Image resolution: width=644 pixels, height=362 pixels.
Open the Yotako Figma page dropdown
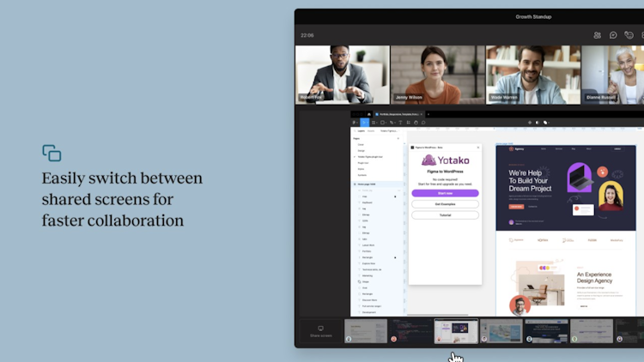tap(389, 131)
